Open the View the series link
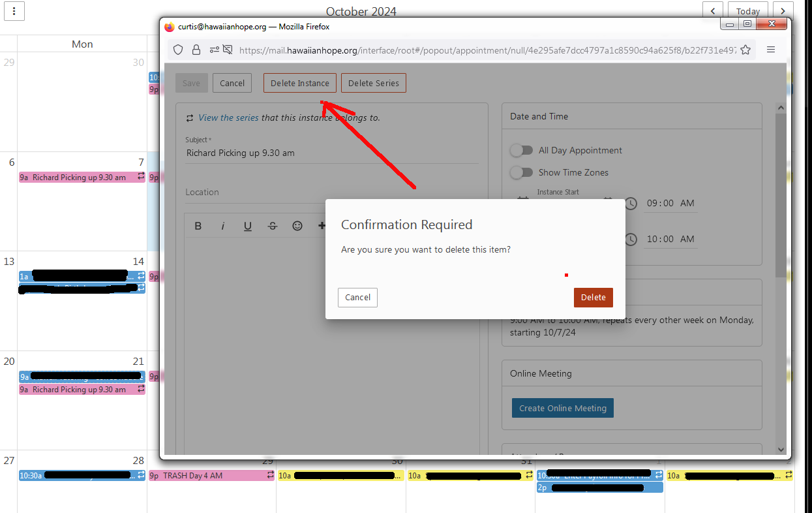 pyautogui.click(x=228, y=117)
